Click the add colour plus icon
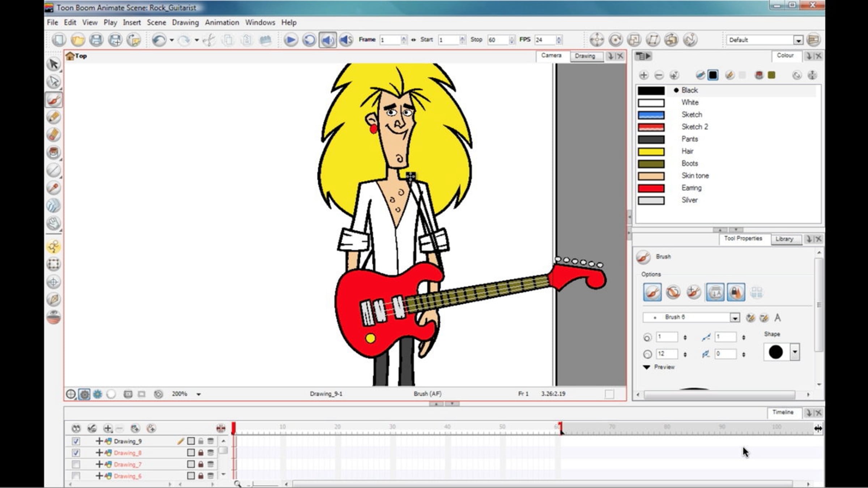Screen dimensions: 868x488 (643, 75)
